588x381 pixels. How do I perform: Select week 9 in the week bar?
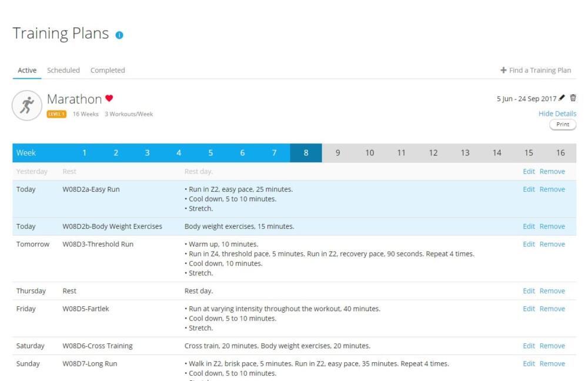338,153
